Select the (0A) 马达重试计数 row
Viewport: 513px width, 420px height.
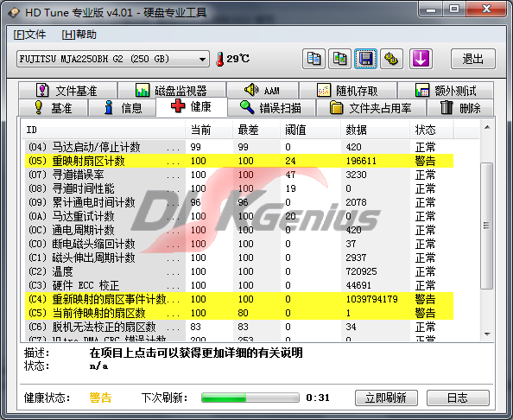239,216
